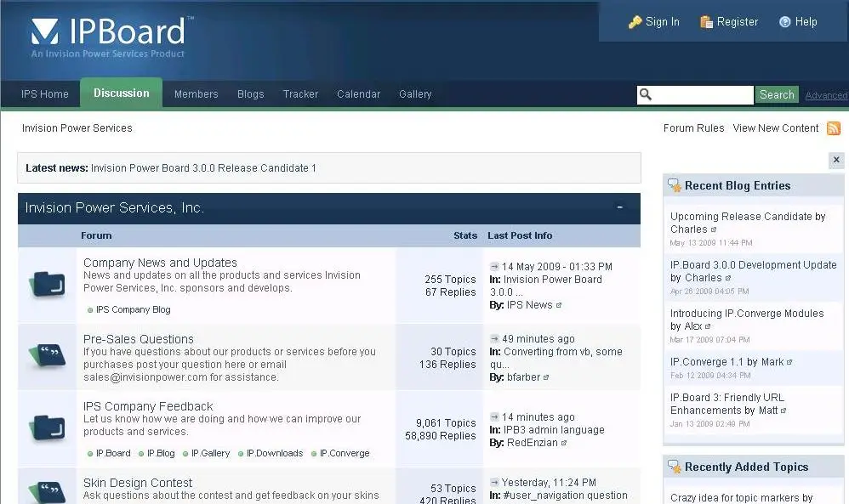Open the Help link

point(806,22)
